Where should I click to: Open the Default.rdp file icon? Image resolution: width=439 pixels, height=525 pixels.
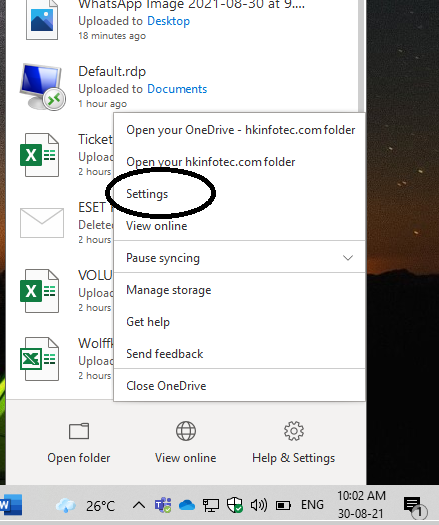point(42,88)
